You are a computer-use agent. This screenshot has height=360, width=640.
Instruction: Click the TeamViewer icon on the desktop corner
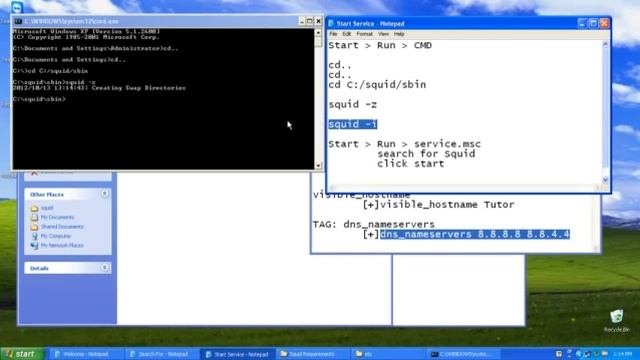point(17,7)
